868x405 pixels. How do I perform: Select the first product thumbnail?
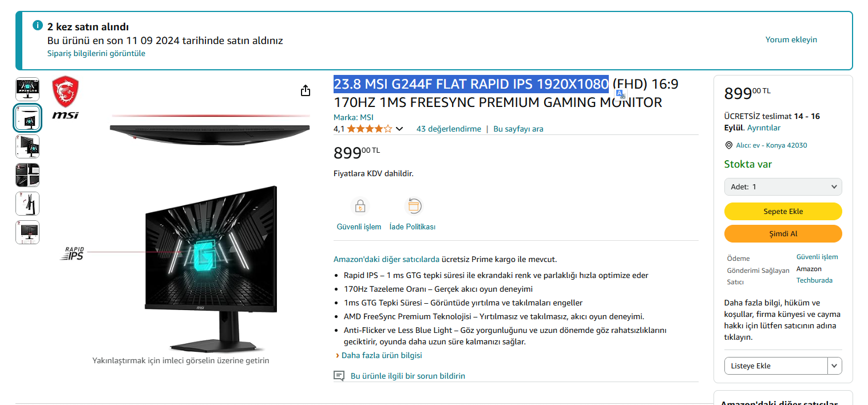(x=27, y=89)
